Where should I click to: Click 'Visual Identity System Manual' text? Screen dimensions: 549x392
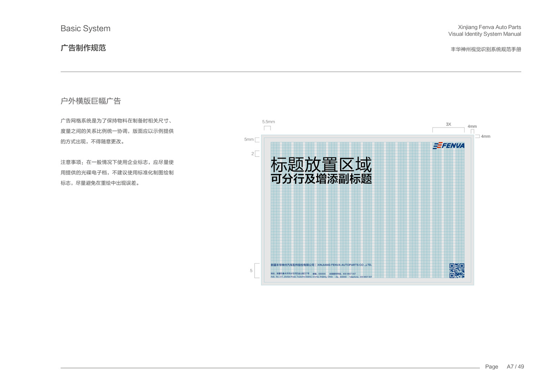(485, 34)
